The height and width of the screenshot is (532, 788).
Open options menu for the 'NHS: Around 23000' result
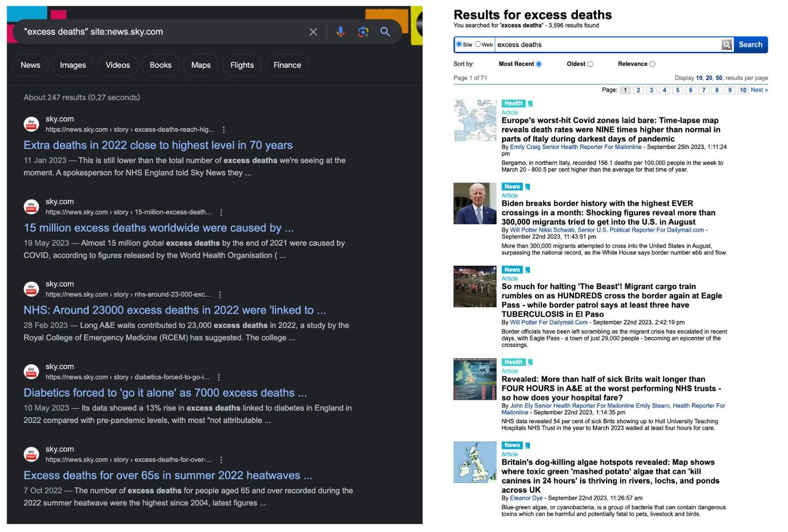click(220, 295)
